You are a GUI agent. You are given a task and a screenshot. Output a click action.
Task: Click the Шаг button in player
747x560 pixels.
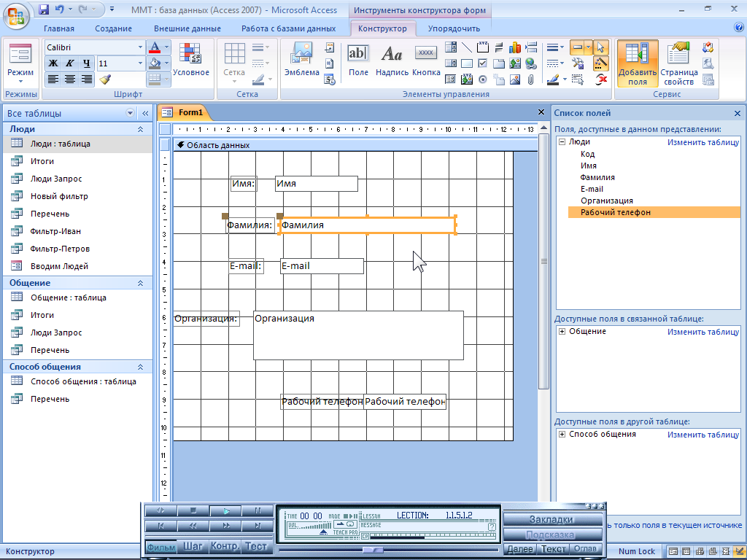click(x=193, y=547)
